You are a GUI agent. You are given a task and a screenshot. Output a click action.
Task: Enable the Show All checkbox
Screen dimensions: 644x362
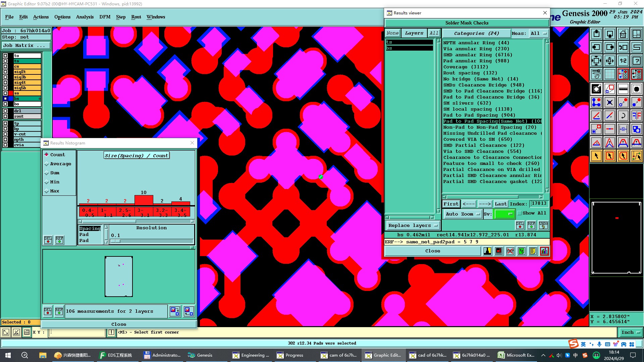(520, 213)
